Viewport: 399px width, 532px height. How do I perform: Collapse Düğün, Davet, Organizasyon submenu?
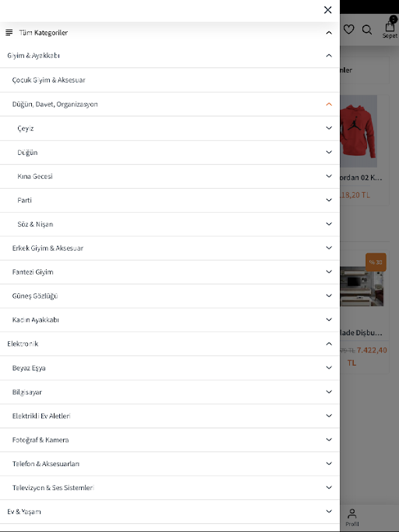click(329, 104)
